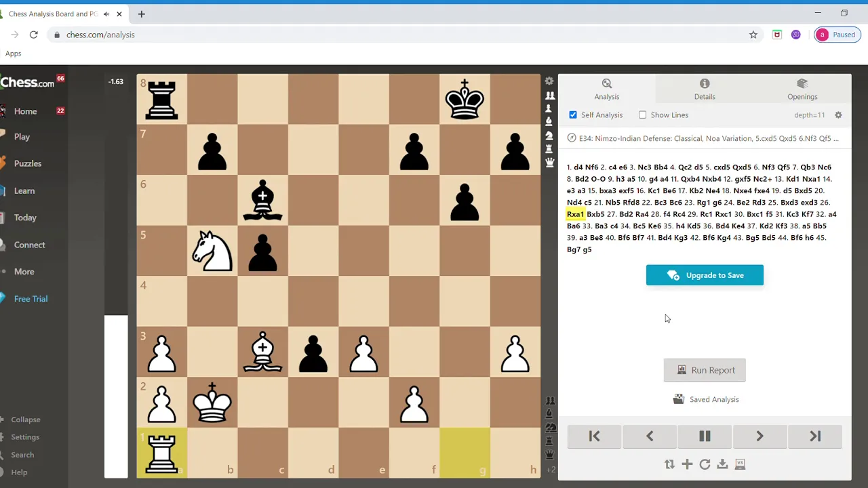The width and height of the screenshot is (868, 488).
Task: Click the play vs computer laptop icon
Action: tap(740, 464)
